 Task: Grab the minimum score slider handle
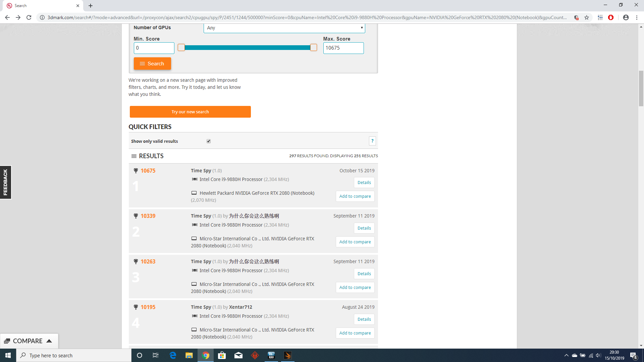tap(181, 48)
